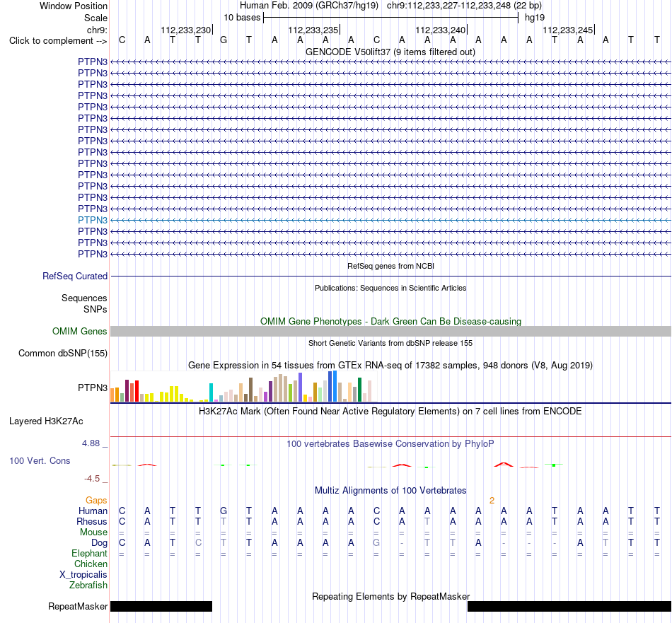Click the PTPN3 label beside the GTEx bar chart
Viewport: 672px width, 623px height.
[x=93, y=388]
